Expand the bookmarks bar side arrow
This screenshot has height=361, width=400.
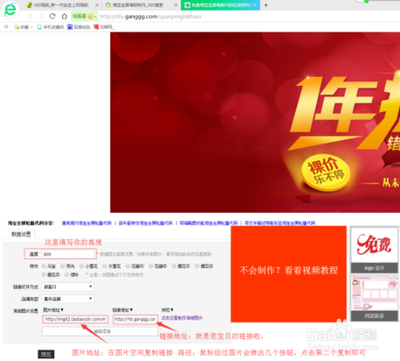pyautogui.click(x=6, y=27)
